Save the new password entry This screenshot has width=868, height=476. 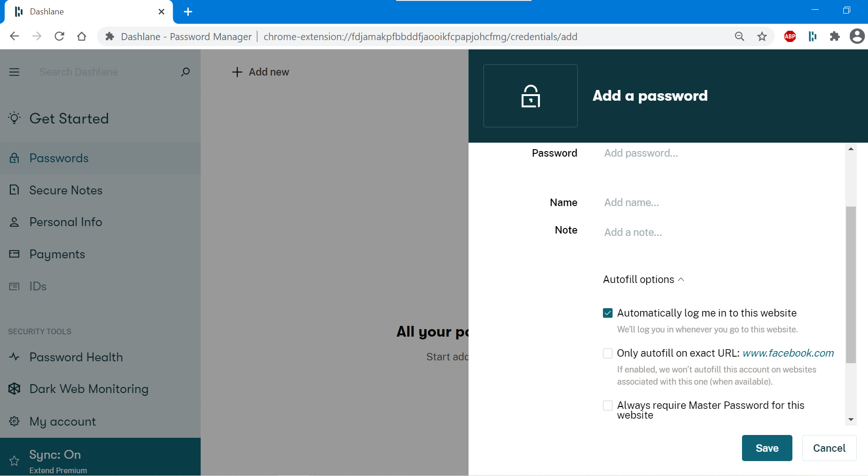pos(767,448)
